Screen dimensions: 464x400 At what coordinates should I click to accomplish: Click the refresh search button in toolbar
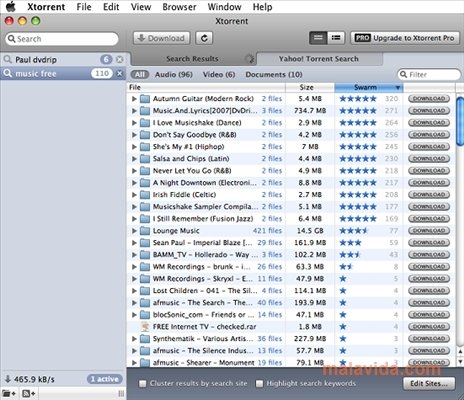coord(204,38)
